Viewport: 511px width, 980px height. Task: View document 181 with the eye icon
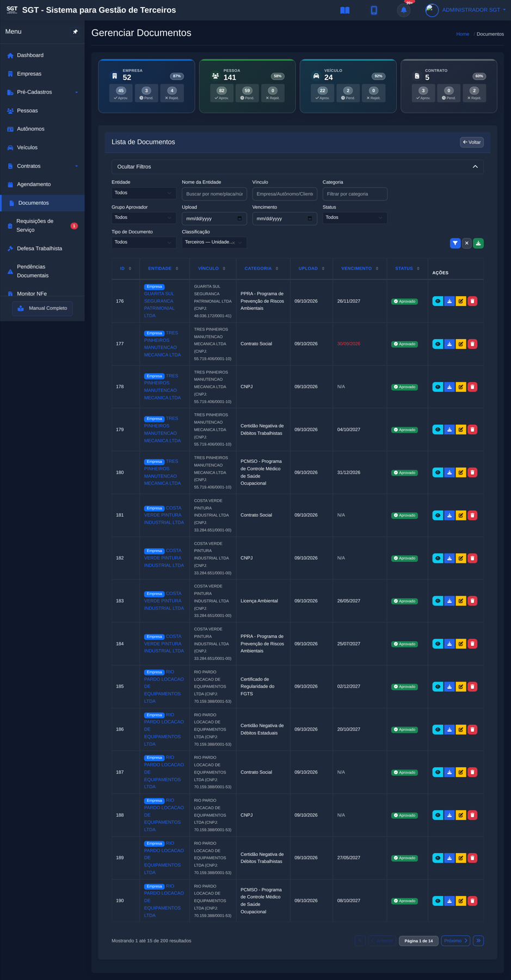[x=438, y=515]
